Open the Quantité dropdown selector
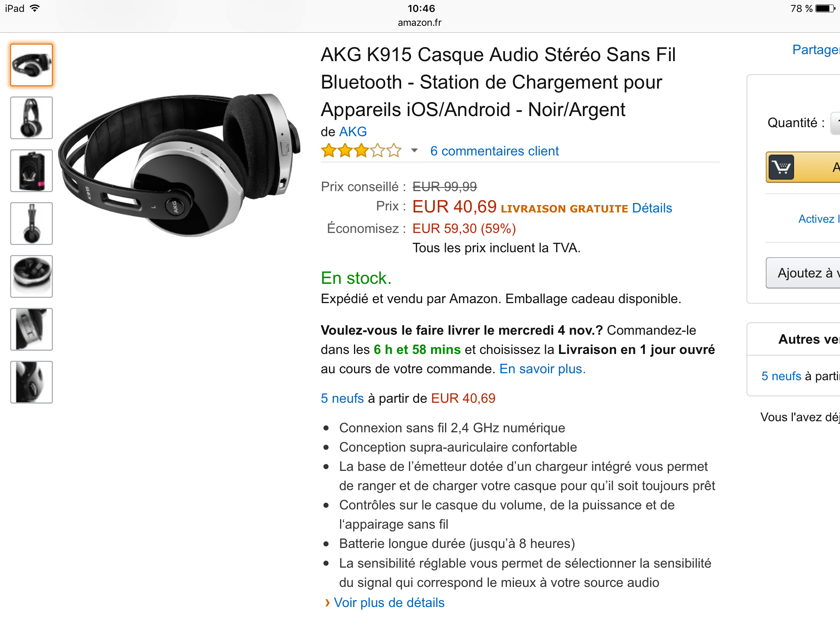The height and width of the screenshot is (630, 840). (835, 123)
